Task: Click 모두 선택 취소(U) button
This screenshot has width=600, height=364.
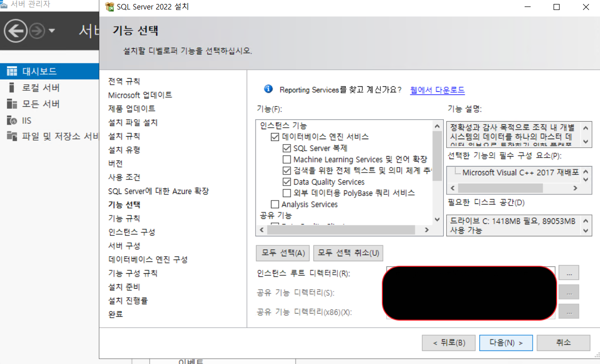Action: pyautogui.click(x=348, y=253)
